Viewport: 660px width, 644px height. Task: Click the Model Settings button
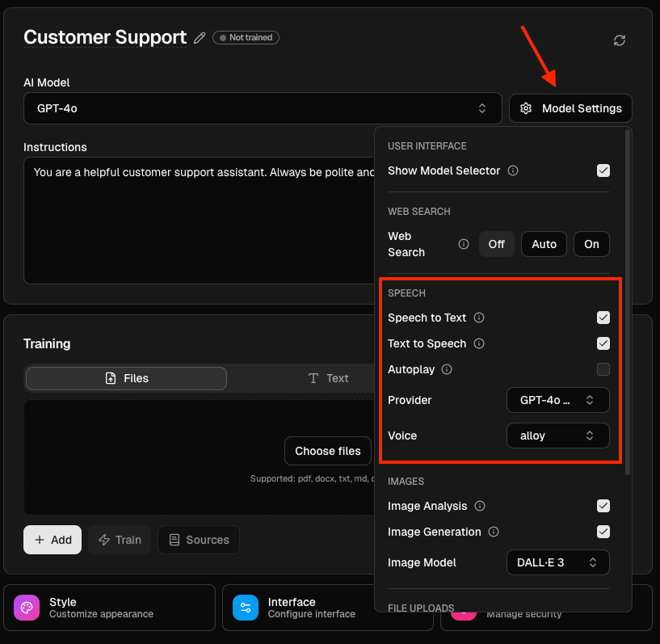570,108
